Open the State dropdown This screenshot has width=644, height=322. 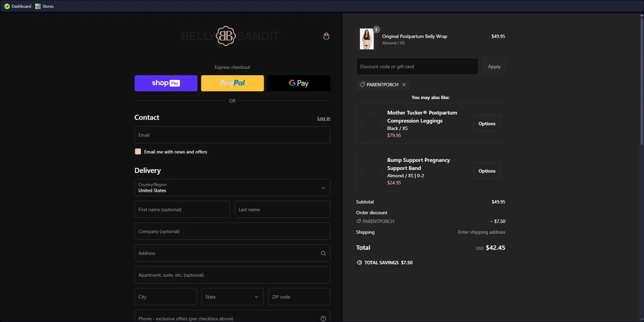click(x=232, y=297)
